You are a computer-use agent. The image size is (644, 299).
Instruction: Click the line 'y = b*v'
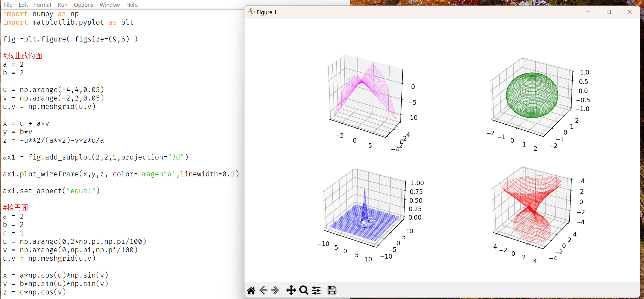click(18, 132)
